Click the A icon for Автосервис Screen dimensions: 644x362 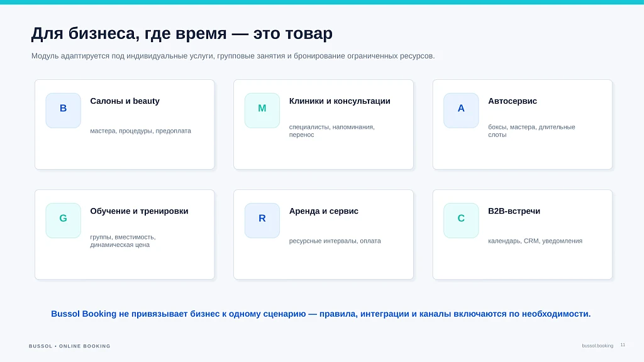coord(461,111)
